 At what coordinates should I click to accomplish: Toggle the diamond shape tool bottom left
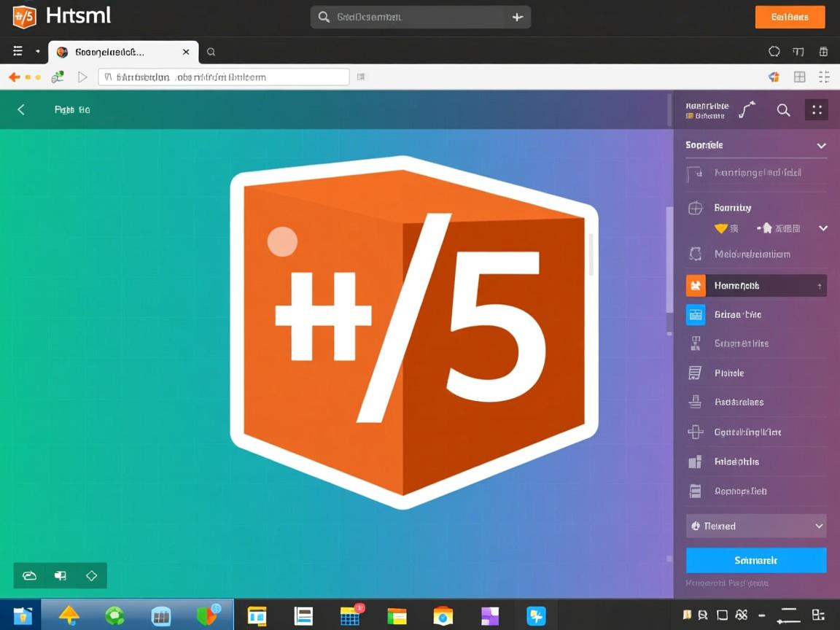[x=91, y=575]
